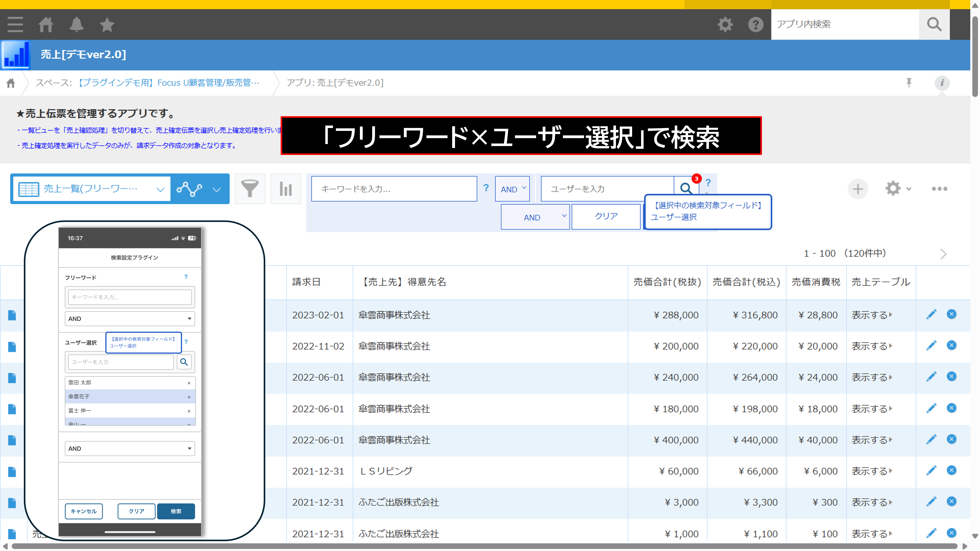Viewport: 980px width, 551px height.
Task: Remove 雲田 太郎 from the user list
Action: point(189,383)
